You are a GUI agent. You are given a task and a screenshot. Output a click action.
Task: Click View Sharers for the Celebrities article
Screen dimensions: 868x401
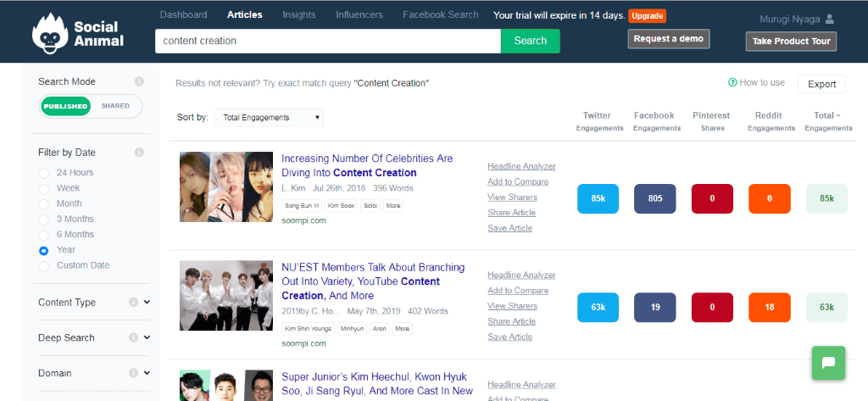click(x=512, y=198)
